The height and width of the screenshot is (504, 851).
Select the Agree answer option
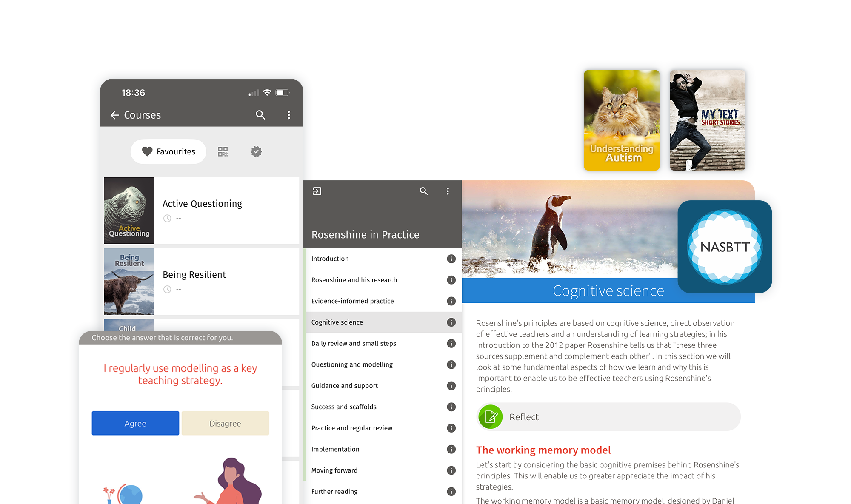coord(135,423)
